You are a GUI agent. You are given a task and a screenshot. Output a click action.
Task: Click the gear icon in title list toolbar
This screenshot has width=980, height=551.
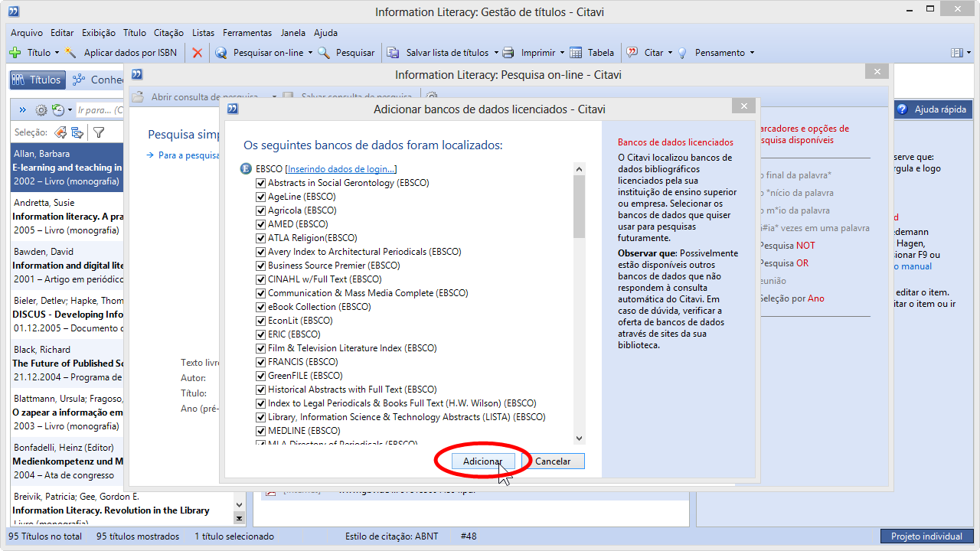[41, 110]
